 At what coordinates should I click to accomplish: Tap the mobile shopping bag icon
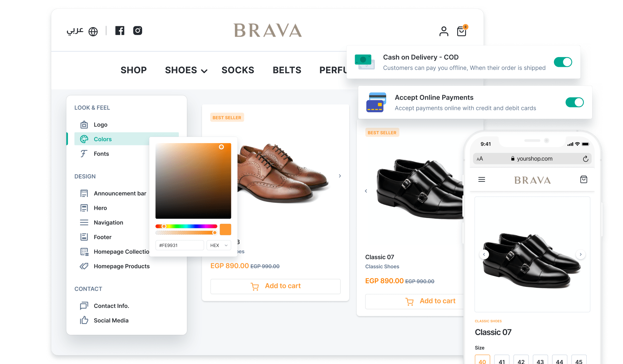(583, 179)
